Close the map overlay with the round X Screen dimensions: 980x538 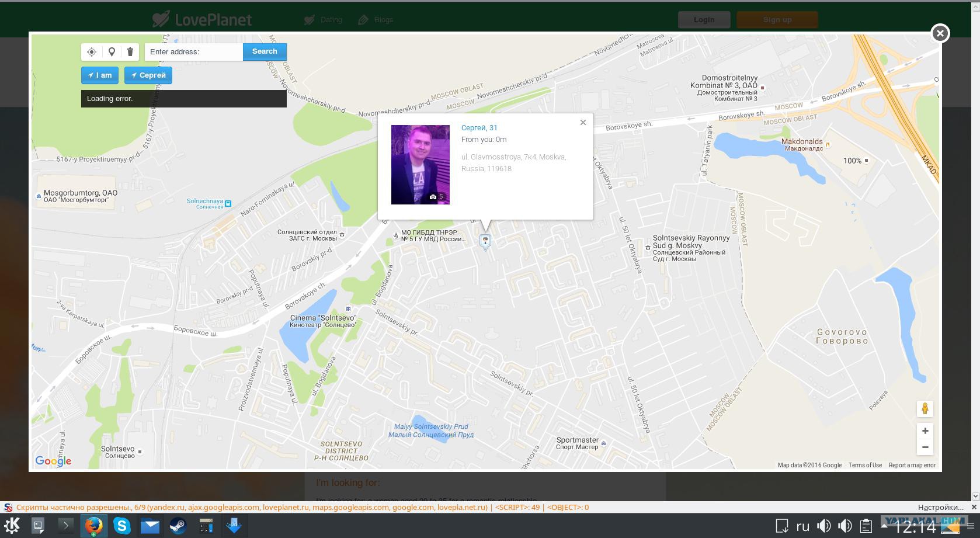940,33
